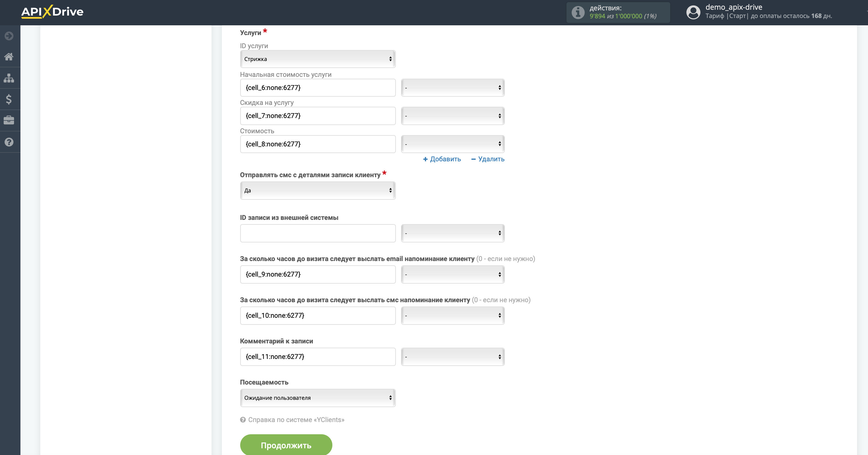Open user profile avatar icon

693,13
